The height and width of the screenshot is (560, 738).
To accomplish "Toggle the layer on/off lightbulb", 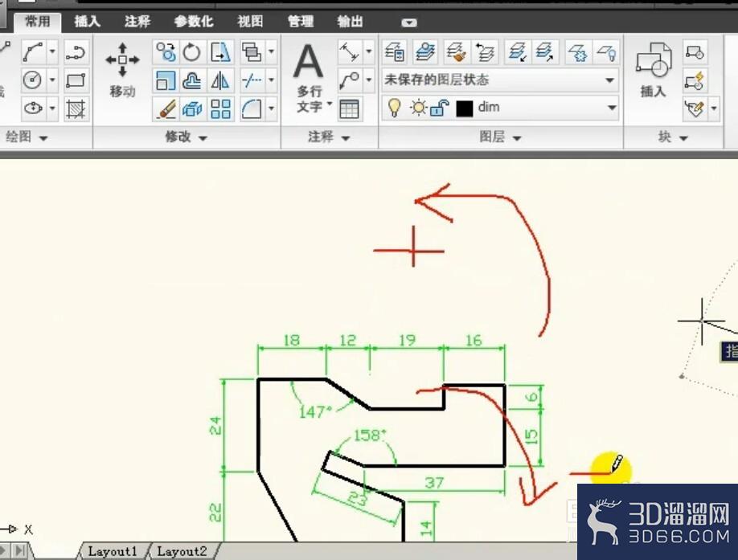I will (x=394, y=108).
